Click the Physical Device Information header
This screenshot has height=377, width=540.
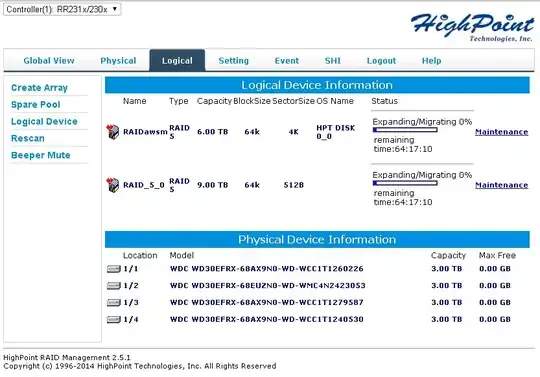317,240
